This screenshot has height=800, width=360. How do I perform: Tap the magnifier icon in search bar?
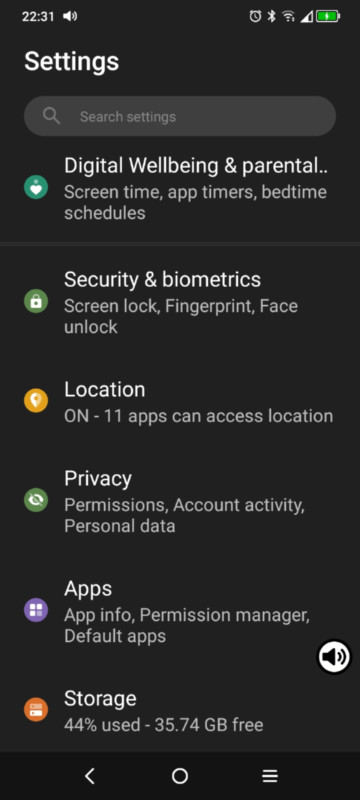tap(52, 116)
